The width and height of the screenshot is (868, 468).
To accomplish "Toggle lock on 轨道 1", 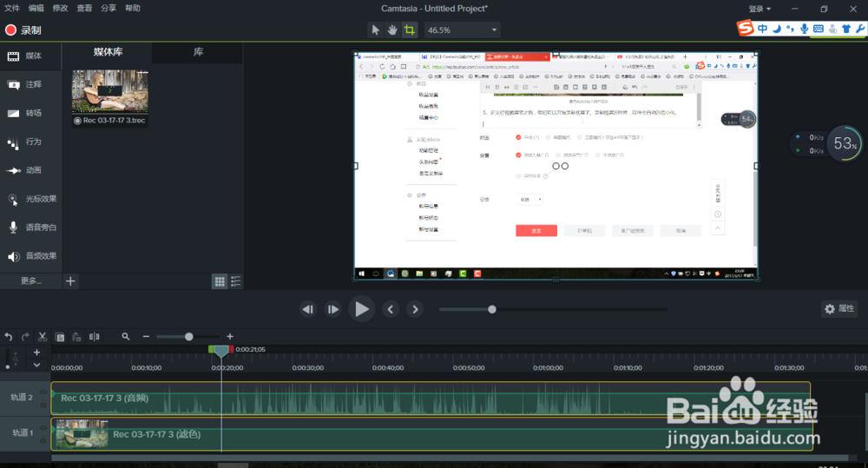I will 43,439.
